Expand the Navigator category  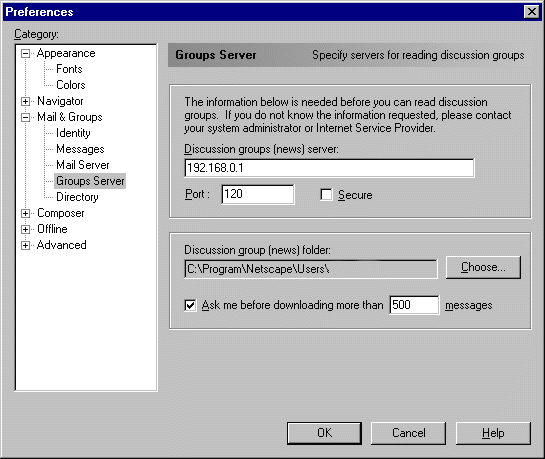[25, 101]
